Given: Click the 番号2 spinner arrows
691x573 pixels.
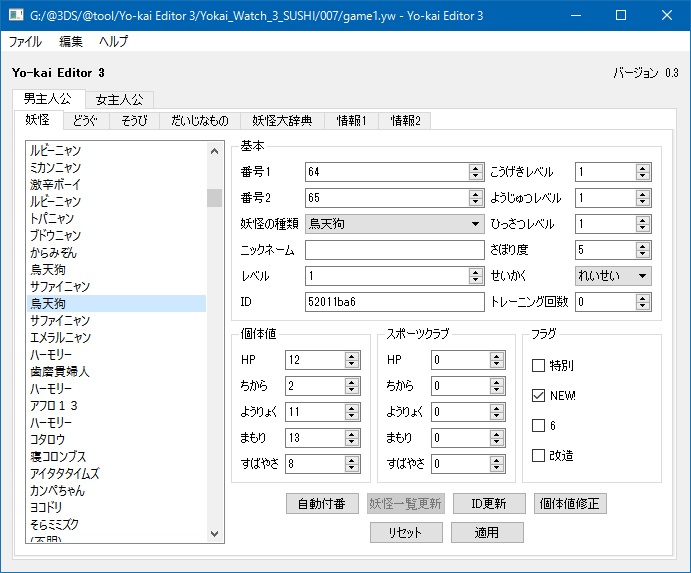Looking at the screenshot, I should click(x=476, y=198).
